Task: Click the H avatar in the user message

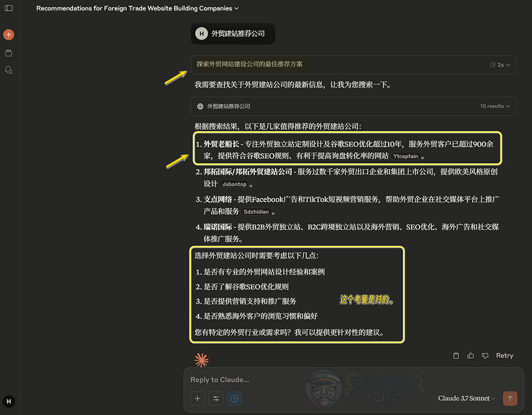Action: click(x=202, y=34)
